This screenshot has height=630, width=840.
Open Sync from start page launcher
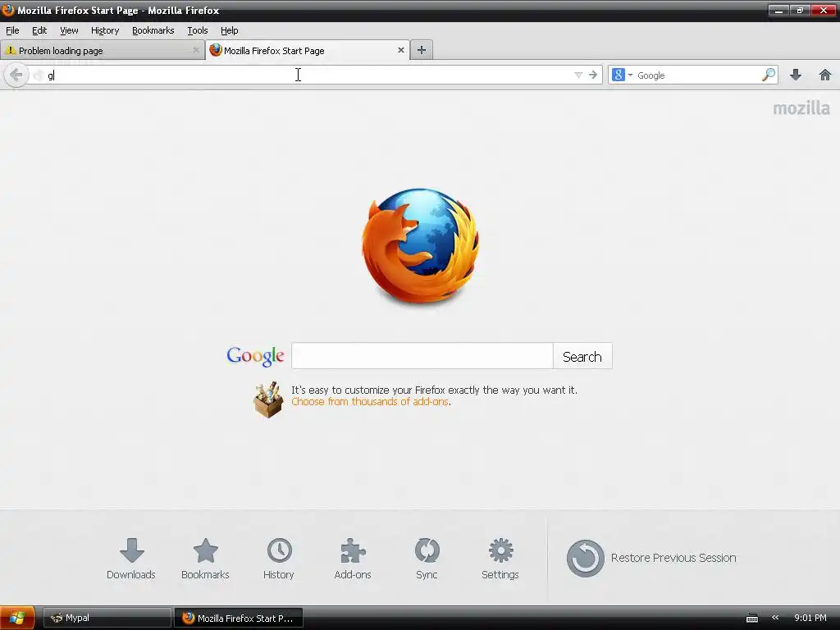427,559
